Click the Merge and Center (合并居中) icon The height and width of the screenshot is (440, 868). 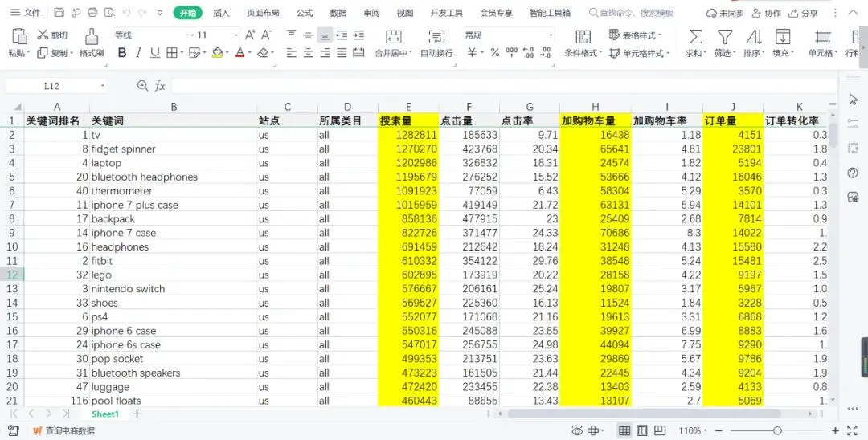[x=394, y=38]
